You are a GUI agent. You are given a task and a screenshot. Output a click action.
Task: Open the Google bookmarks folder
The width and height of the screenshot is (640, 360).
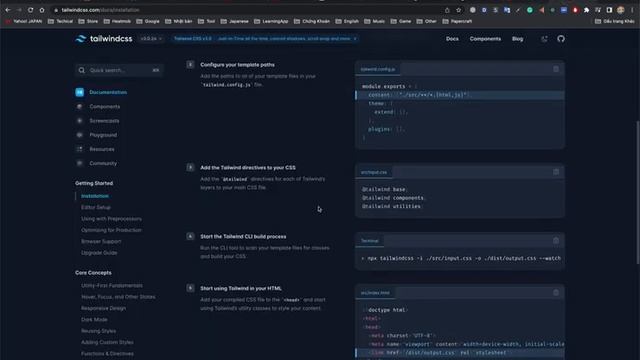[148, 21]
